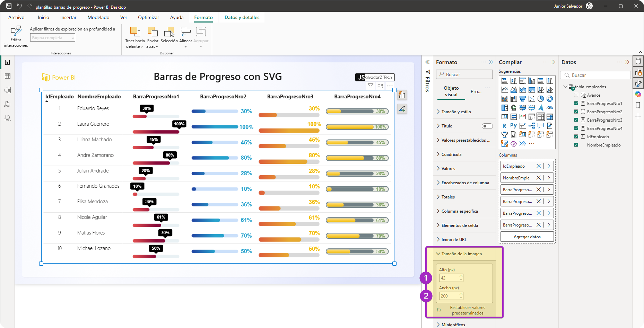Click Restablecer valores predeterminados

[467, 310]
